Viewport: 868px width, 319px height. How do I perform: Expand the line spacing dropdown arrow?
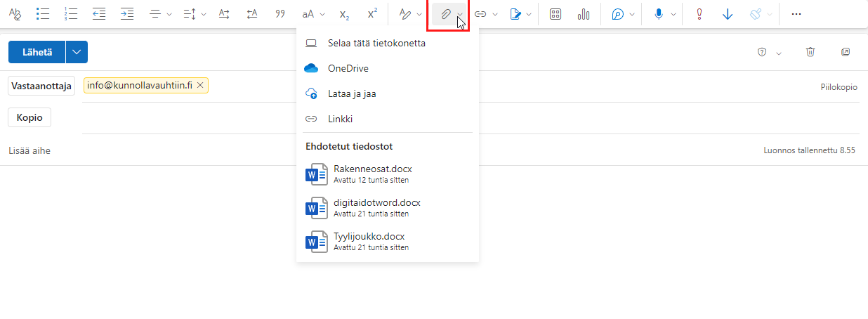[x=204, y=14]
